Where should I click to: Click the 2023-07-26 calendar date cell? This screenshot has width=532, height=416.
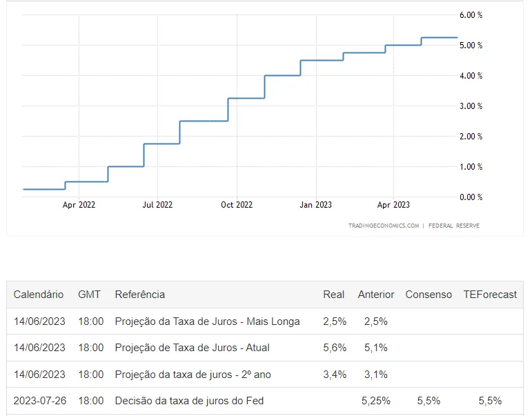40,401
